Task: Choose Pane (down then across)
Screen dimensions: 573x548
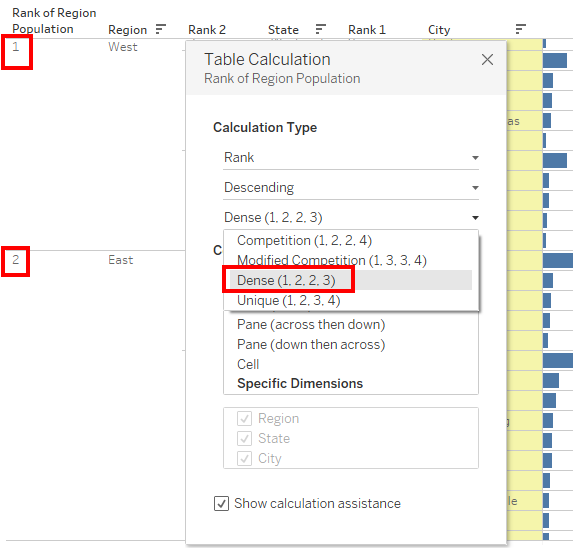Action: point(311,345)
